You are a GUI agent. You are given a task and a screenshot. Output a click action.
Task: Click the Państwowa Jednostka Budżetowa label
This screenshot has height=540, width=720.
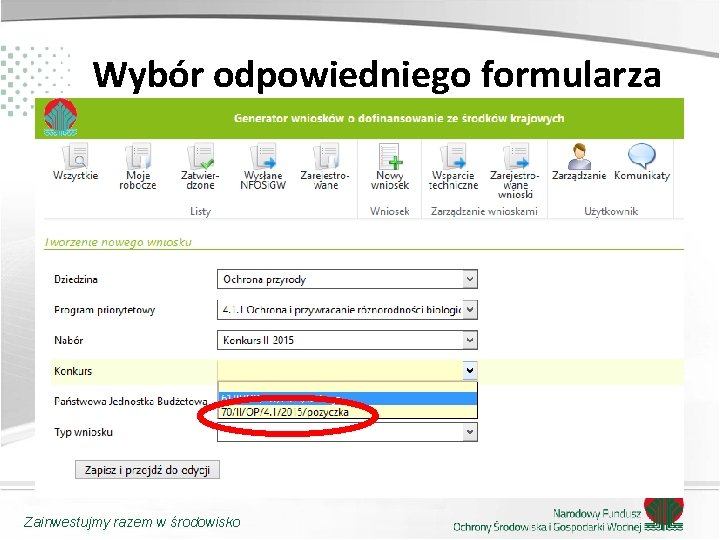[x=130, y=401]
